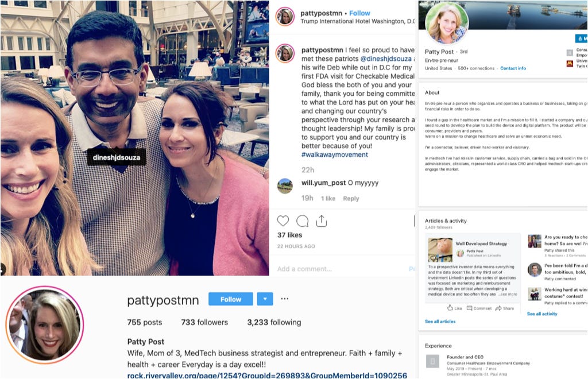
Task: Click the blue Follow button on profile
Action: tap(231, 299)
